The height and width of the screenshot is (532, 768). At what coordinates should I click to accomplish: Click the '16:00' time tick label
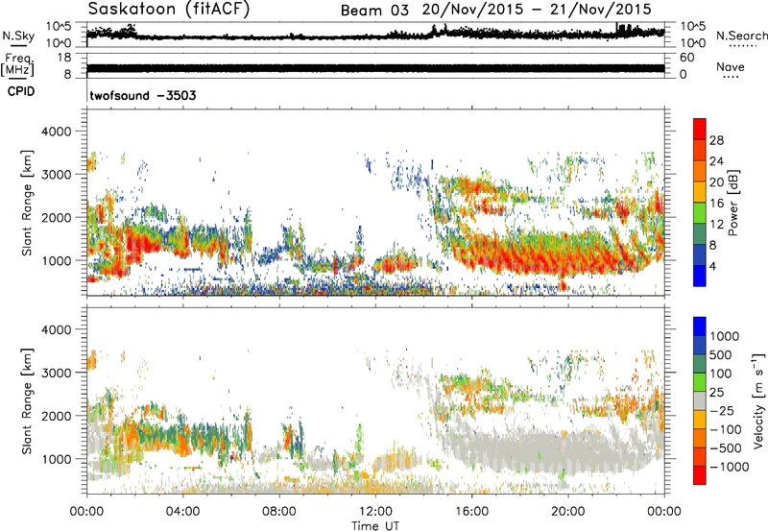click(471, 512)
